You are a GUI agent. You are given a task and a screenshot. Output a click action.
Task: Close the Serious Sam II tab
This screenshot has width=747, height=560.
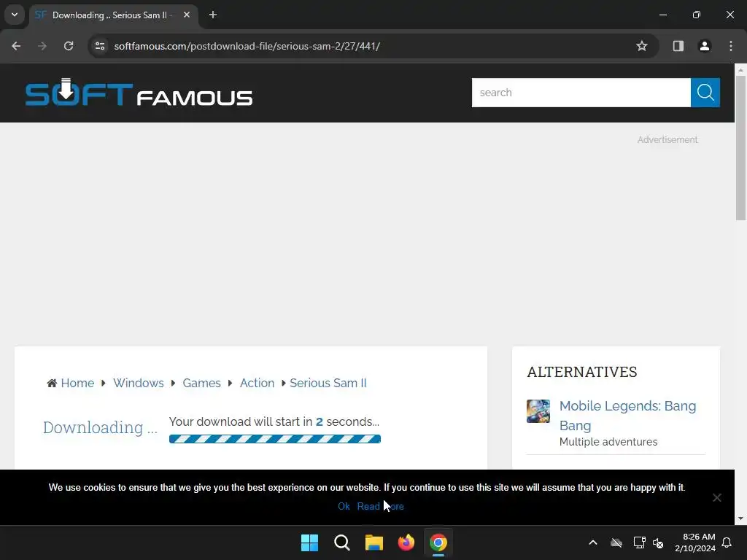[x=187, y=15]
